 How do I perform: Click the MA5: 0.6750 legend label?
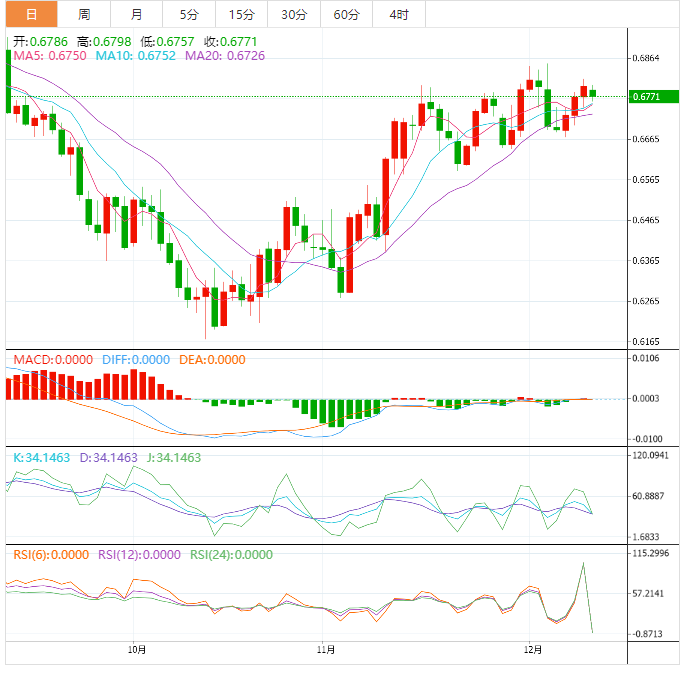point(50,56)
